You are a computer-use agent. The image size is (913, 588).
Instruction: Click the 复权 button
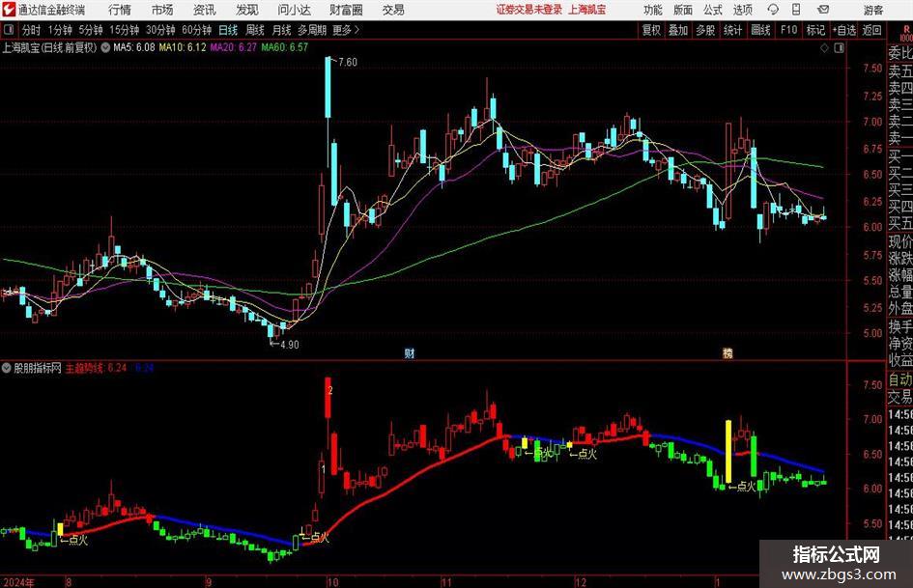[651, 30]
